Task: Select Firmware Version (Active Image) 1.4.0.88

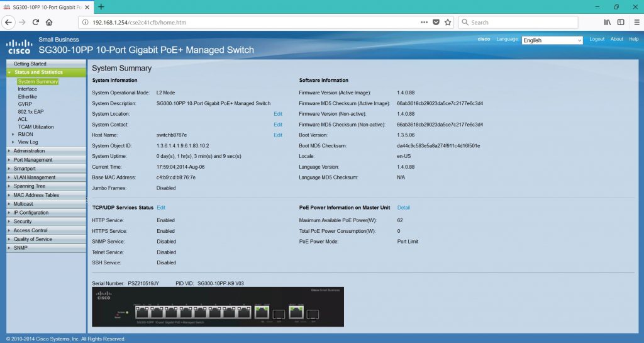Action: point(406,93)
